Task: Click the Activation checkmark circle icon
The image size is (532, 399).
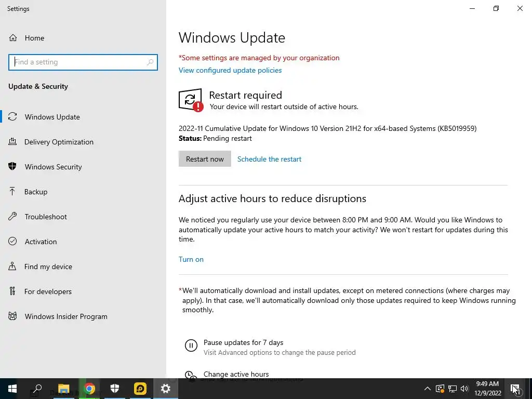Action: click(x=12, y=241)
